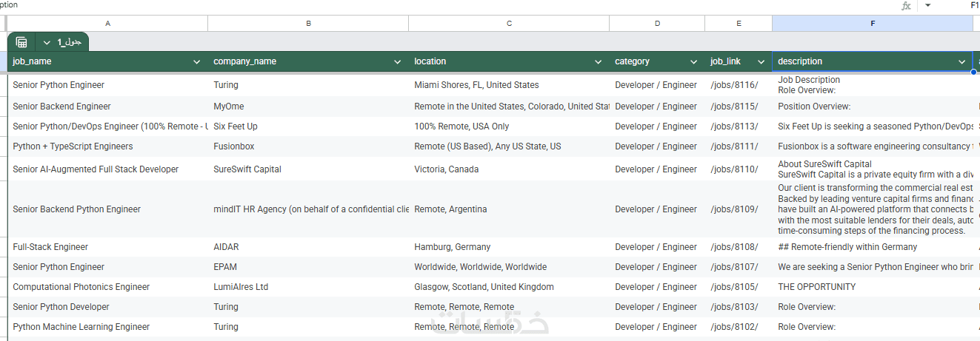Open the description column filter dropdown
This screenshot has width=980, height=341.
[962, 61]
